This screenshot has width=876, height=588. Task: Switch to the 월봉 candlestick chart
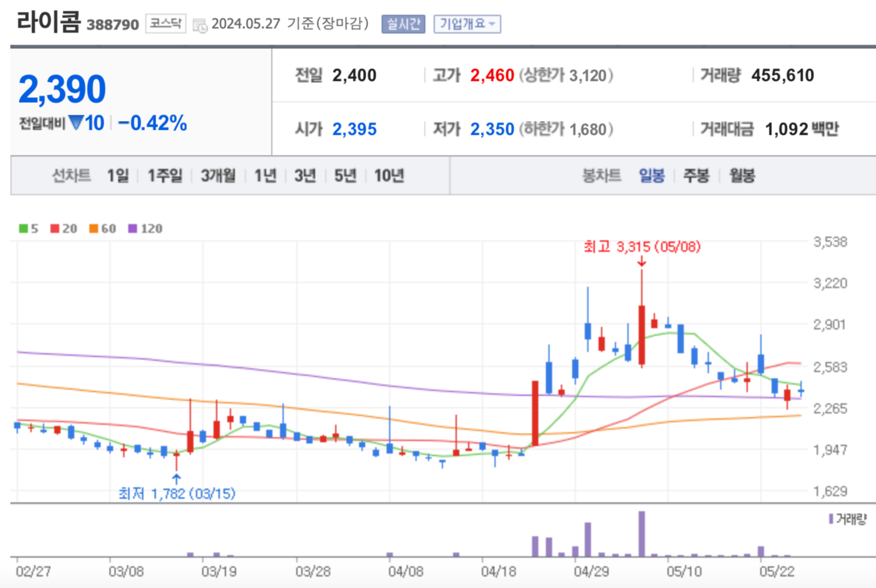coord(742,176)
